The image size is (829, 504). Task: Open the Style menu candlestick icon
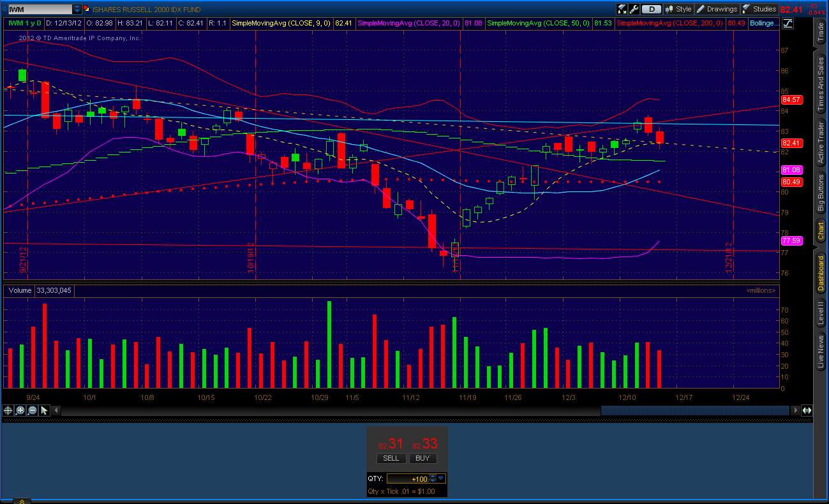[x=670, y=9]
